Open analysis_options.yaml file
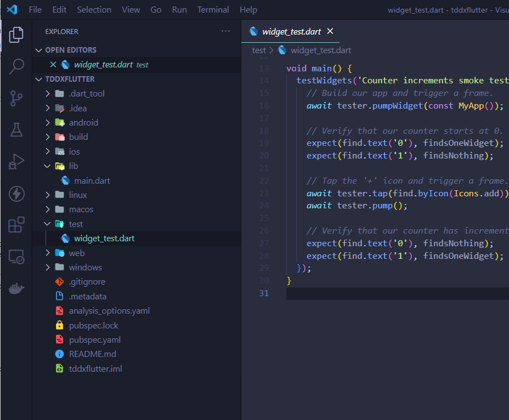Screen dimensions: 509x420 point(109,311)
